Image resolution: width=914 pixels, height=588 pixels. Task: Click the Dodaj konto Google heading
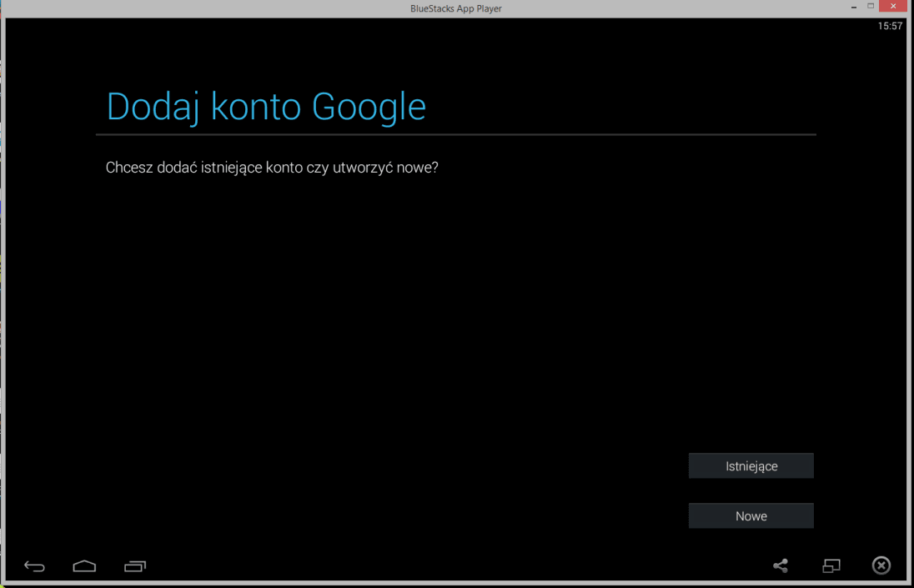[266, 108]
